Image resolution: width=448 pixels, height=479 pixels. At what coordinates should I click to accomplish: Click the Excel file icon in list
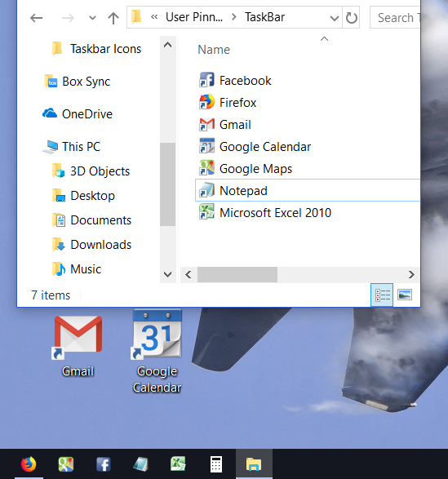tap(207, 212)
